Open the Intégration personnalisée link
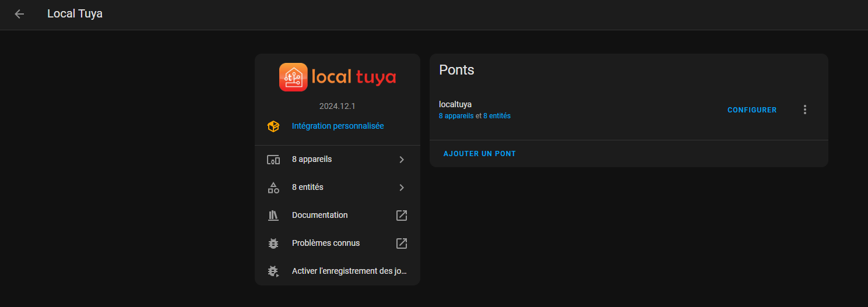 click(338, 126)
